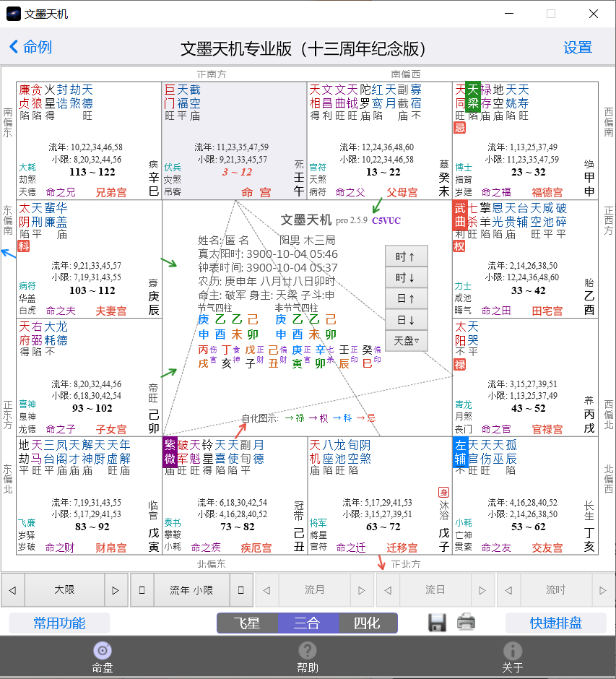This screenshot has height=679, width=616.
Task: Go to previous 流月 with left arrow
Action: [x=266, y=590]
